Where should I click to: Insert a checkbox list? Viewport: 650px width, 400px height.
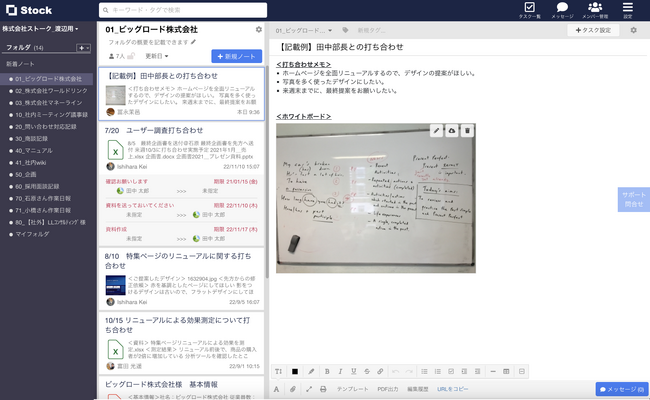pos(451,371)
